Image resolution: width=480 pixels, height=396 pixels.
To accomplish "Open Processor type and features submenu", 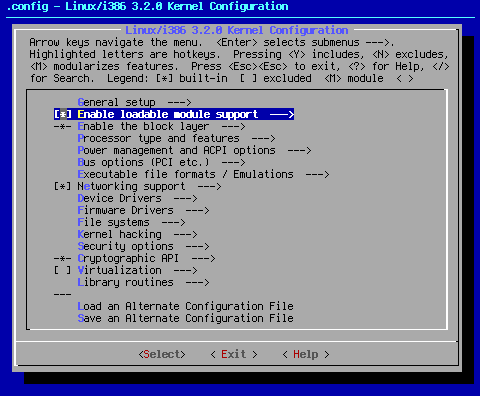I will point(176,138).
